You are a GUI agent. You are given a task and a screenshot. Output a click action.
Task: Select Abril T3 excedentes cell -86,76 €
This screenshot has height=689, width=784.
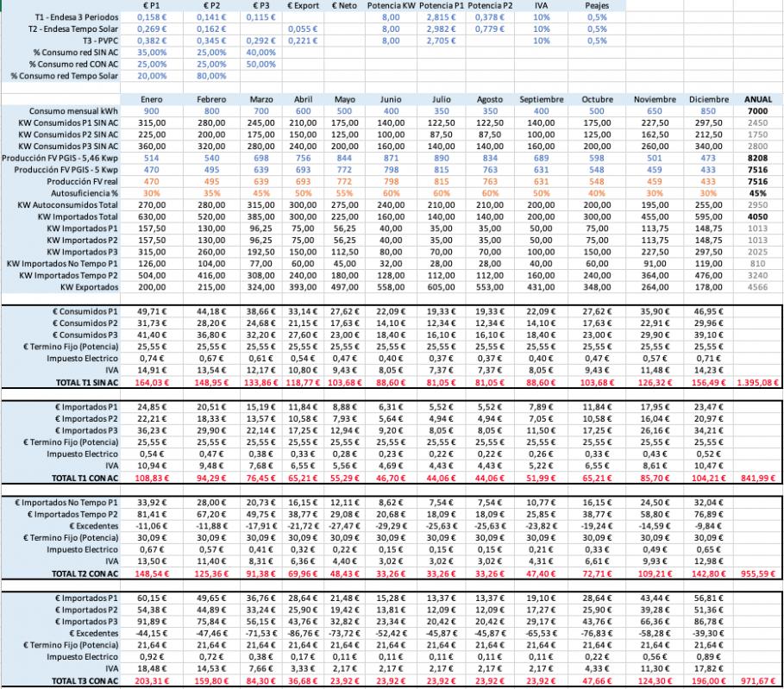click(303, 634)
